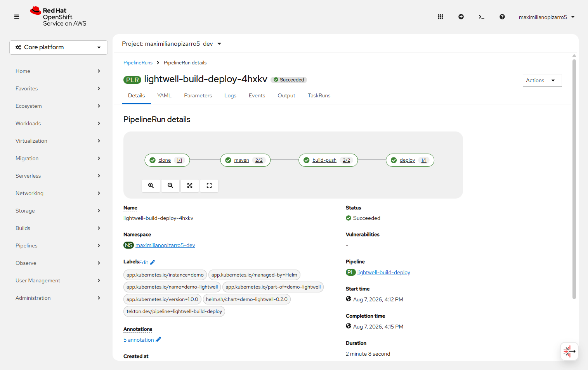Zoom out on the pipeline graph

tap(170, 186)
